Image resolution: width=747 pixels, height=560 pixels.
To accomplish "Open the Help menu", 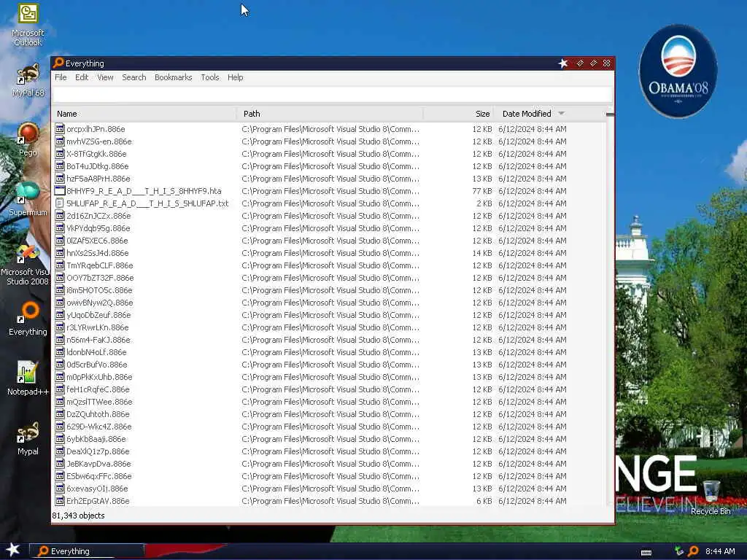I will pyautogui.click(x=235, y=77).
